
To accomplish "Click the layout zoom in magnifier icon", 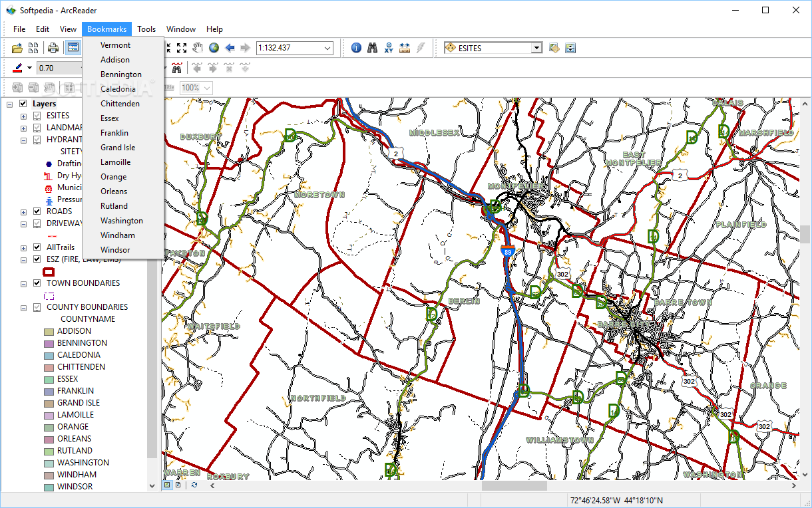I will tap(18, 88).
